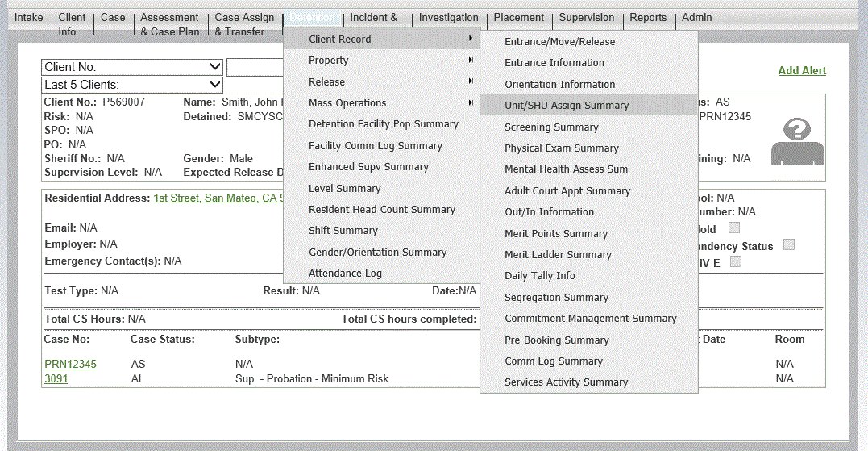Open case 3091 link
The height and width of the screenshot is (451, 868).
pos(56,378)
